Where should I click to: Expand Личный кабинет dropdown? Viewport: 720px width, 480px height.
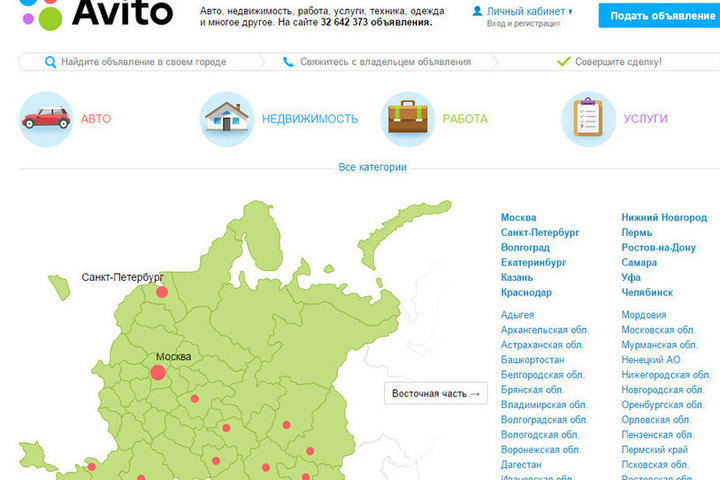pos(530,11)
